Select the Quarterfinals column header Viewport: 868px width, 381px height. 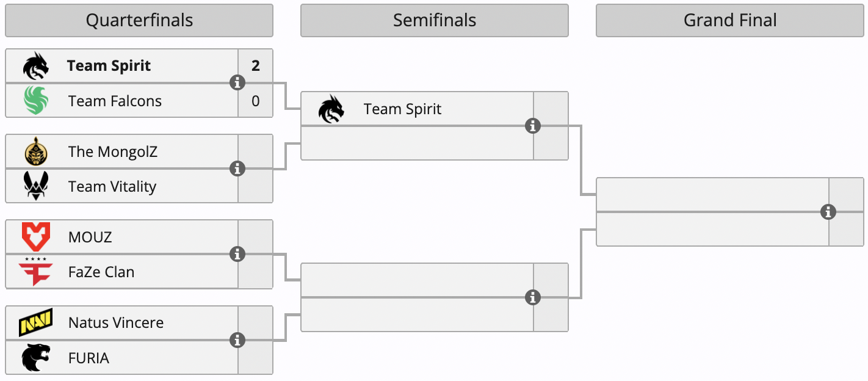pos(139,21)
